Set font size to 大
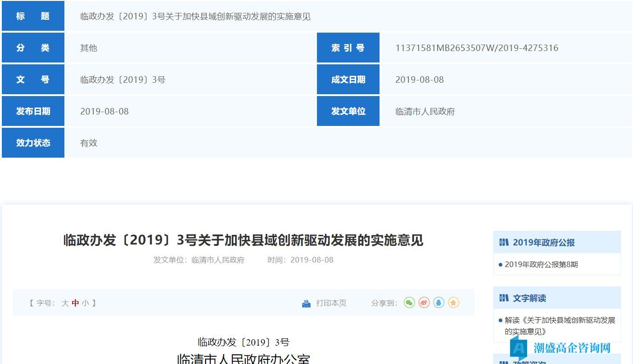The image size is (633, 364). 65,303
